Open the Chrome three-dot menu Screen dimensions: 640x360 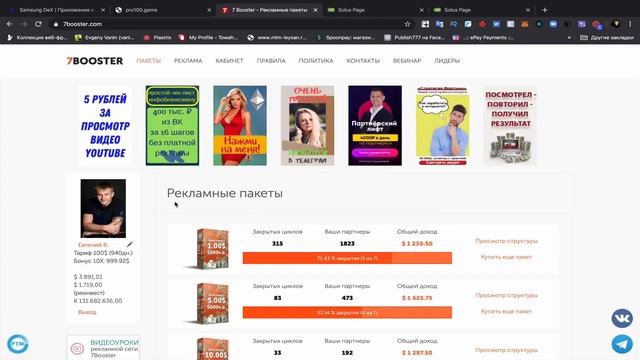tap(631, 24)
